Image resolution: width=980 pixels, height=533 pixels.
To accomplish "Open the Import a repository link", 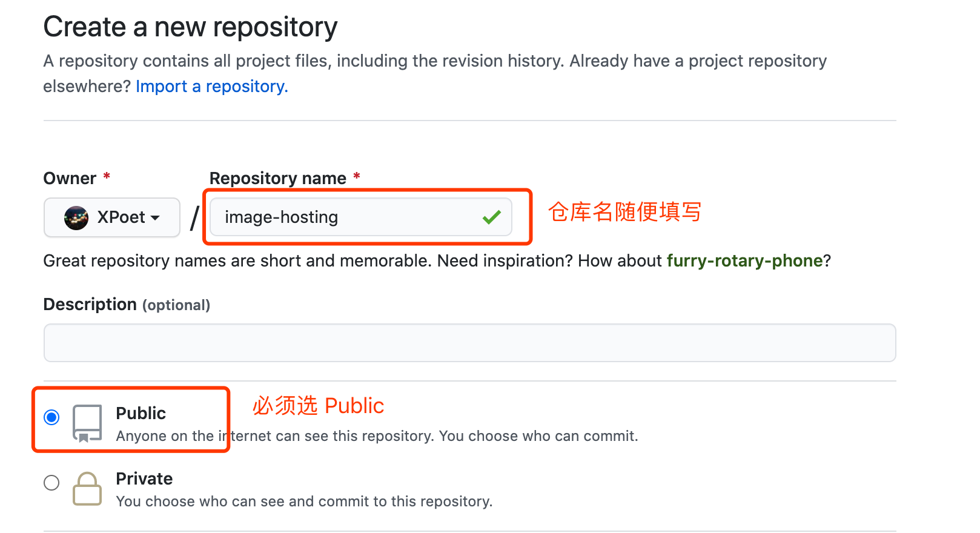I will (212, 87).
